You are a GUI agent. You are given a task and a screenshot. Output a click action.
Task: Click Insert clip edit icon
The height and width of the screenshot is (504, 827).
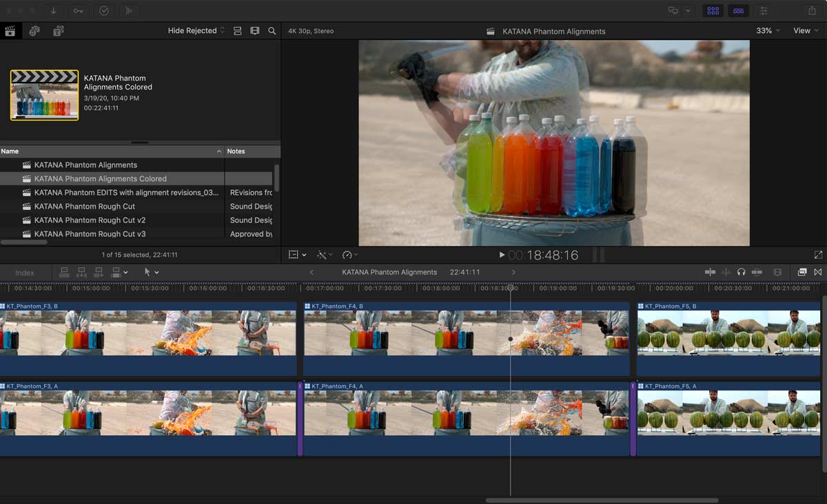[81, 273]
